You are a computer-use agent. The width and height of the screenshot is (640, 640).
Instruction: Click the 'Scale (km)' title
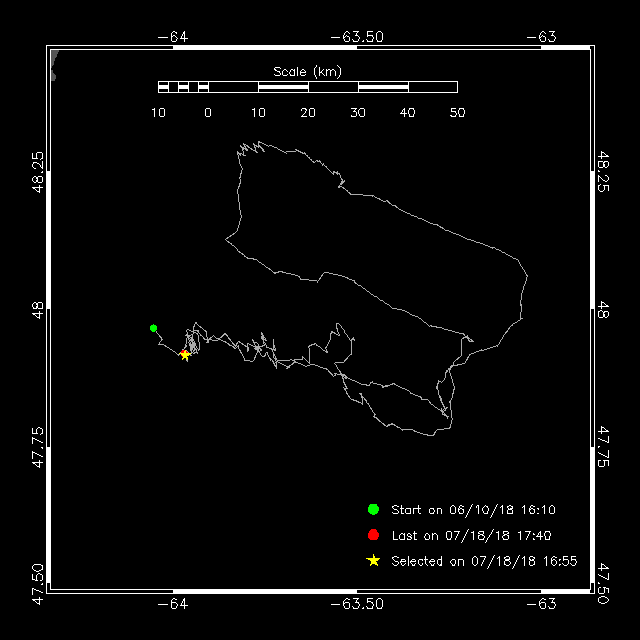point(307,72)
